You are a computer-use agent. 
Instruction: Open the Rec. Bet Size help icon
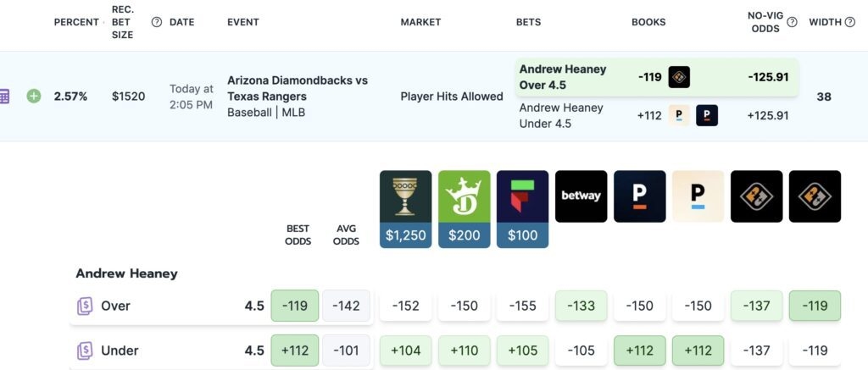tap(157, 22)
